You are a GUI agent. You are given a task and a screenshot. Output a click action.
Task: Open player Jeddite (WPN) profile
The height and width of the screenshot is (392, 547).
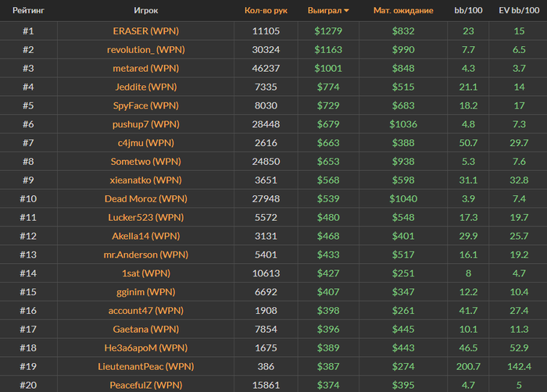click(146, 87)
